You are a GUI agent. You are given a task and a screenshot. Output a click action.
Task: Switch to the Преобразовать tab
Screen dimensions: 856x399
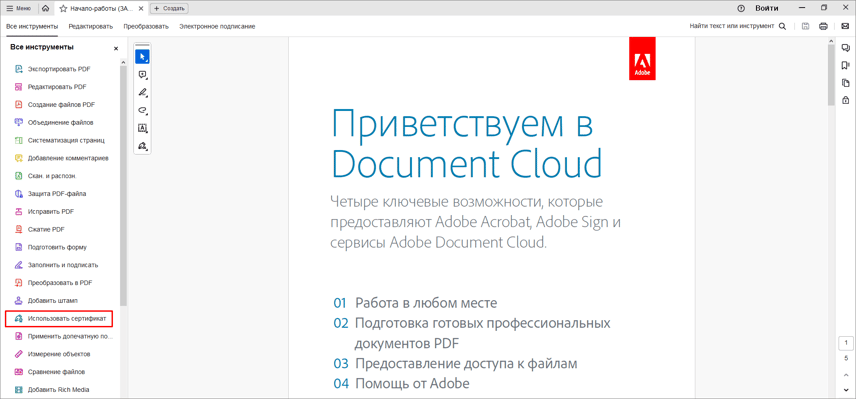pyautogui.click(x=146, y=26)
